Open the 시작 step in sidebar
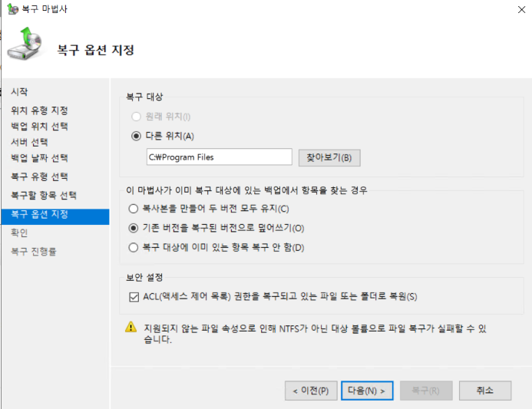 20,92
